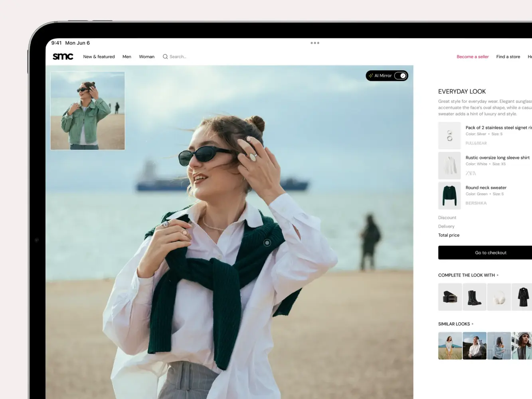Expand the Complete the Look With arrow
The height and width of the screenshot is (399, 532).
click(498, 275)
